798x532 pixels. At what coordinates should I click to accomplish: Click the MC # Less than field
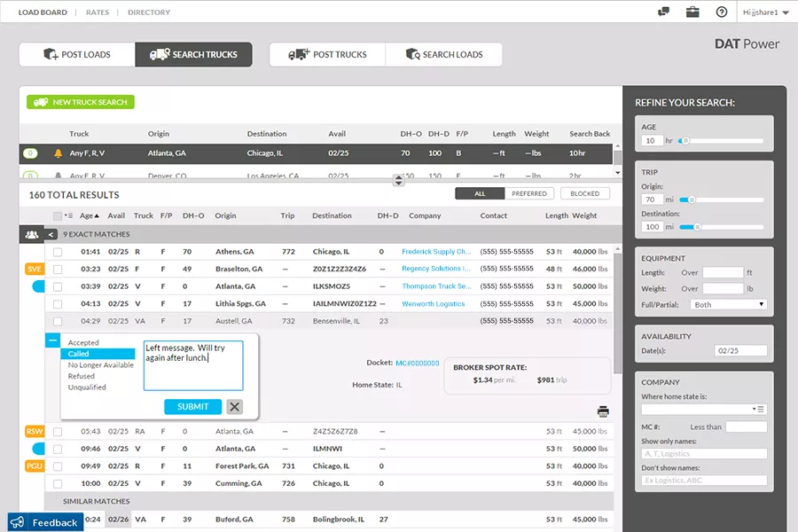pos(746,426)
